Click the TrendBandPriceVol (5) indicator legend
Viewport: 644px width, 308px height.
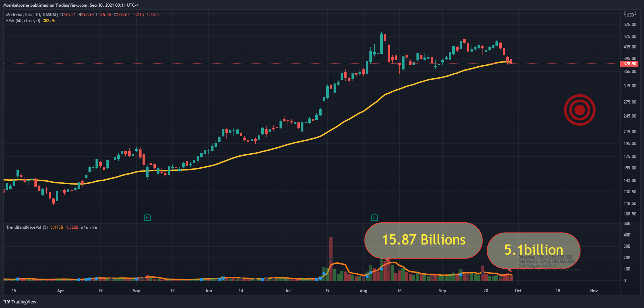click(27, 227)
